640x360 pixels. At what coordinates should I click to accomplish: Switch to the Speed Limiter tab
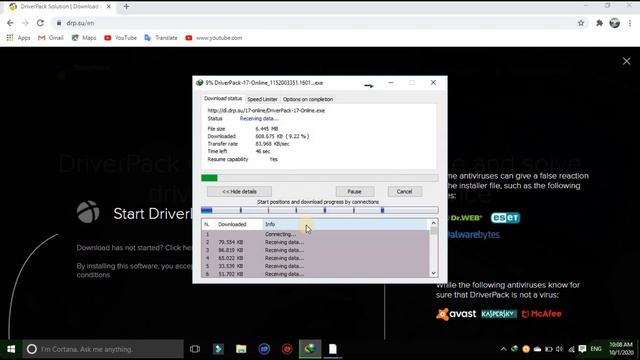click(262, 99)
